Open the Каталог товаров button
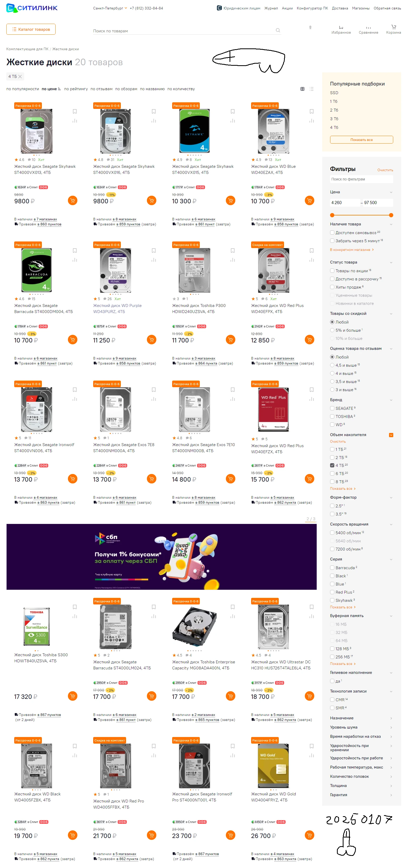 31,29
